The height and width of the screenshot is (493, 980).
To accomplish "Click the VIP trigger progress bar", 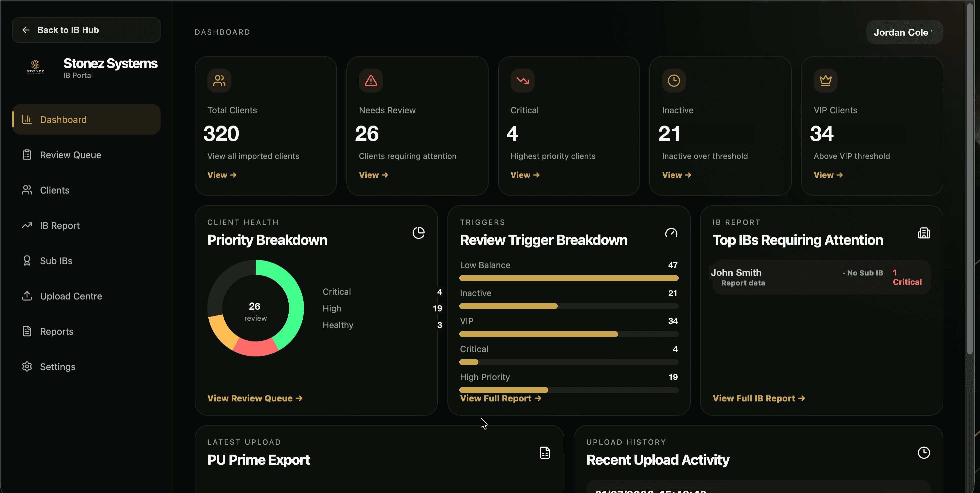I will [x=569, y=334].
